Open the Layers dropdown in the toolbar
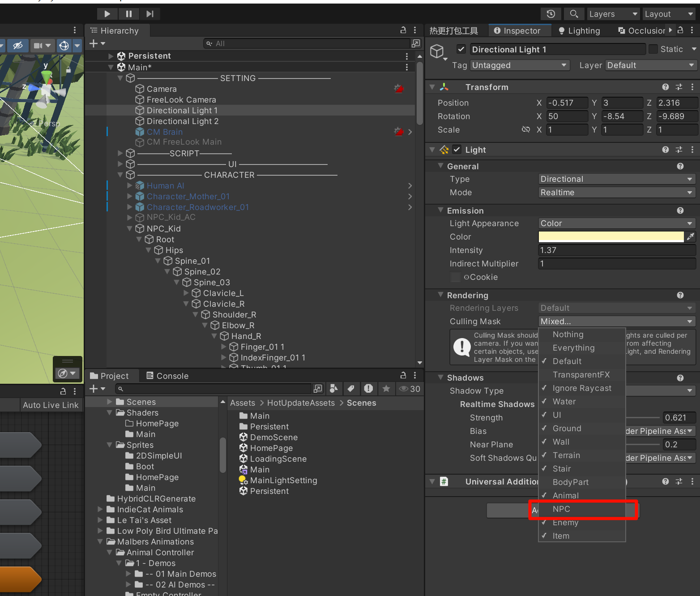This screenshot has width=700, height=596. (613, 14)
